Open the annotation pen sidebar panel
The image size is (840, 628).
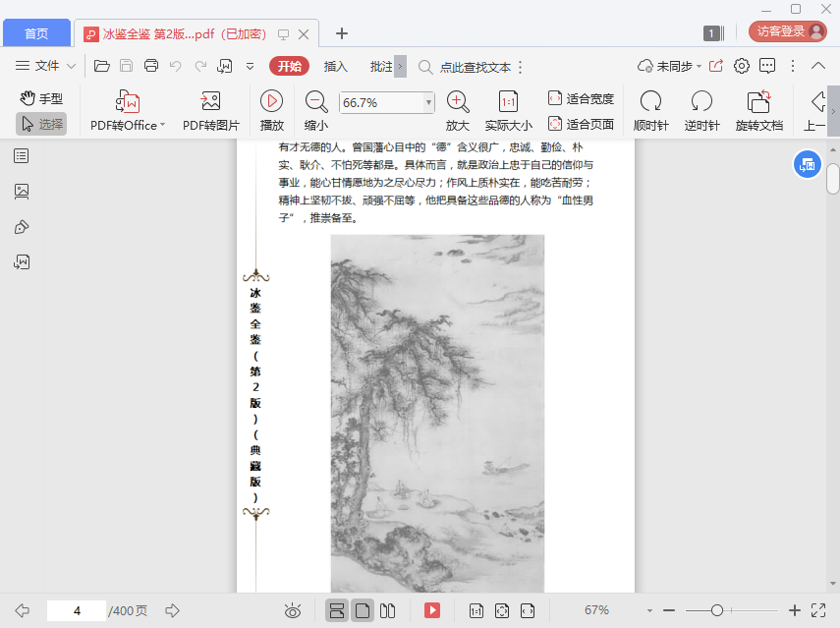coord(22,227)
